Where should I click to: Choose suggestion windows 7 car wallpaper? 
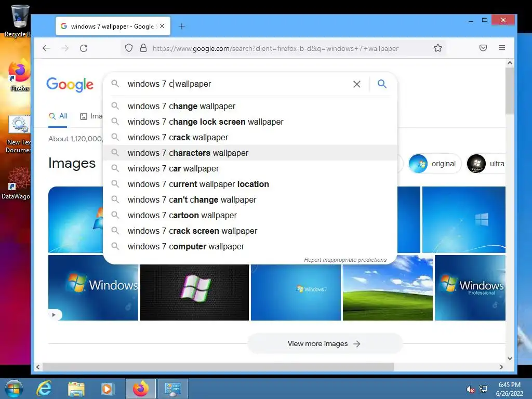(x=250, y=169)
